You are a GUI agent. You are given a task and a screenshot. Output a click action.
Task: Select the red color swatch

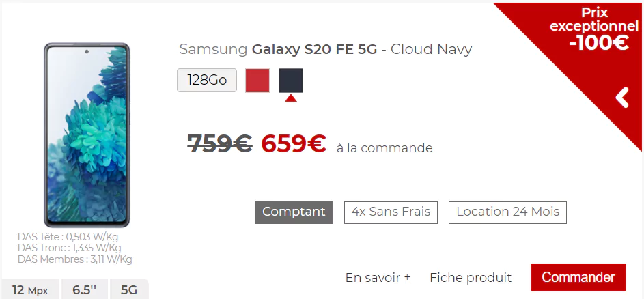coord(257,81)
